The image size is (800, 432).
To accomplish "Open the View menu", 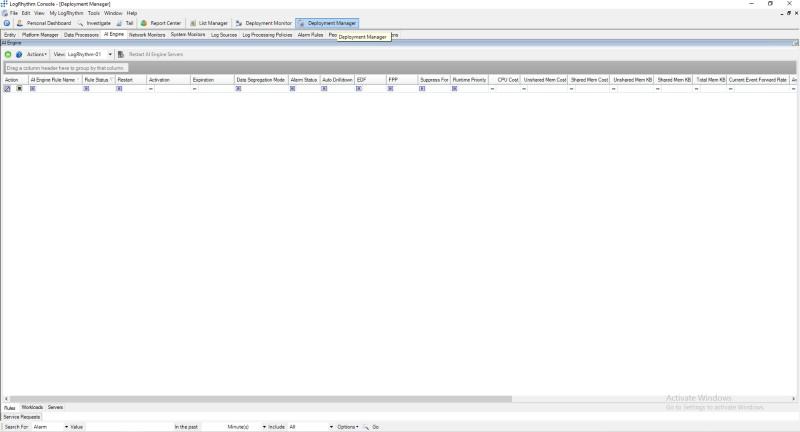I will pyautogui.click(x=39, y=13).
